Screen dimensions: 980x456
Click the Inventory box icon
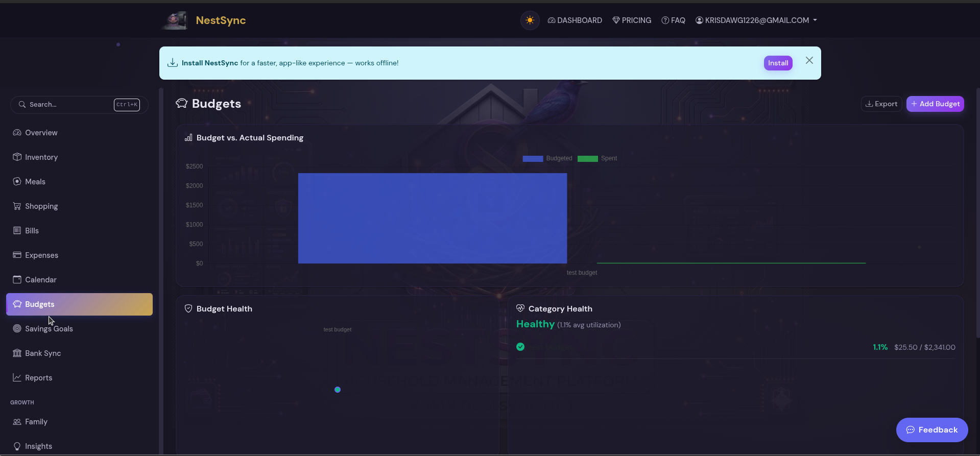[x=17, y=157]
